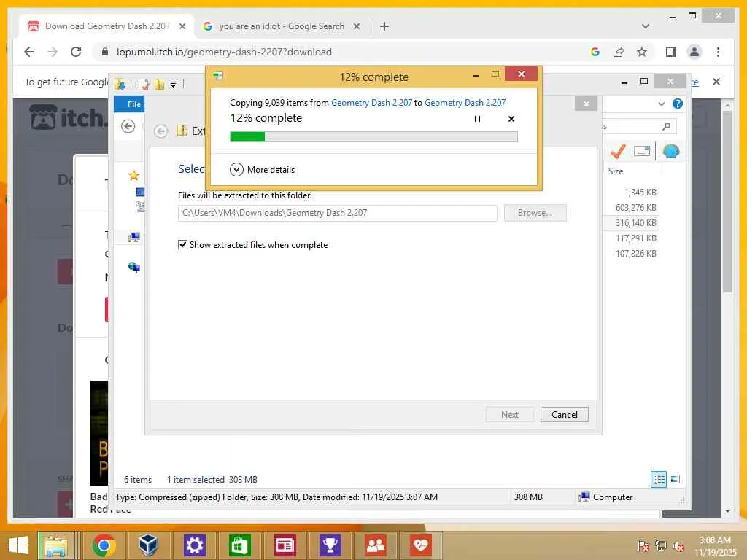The image size is (747, 560).
Task: Open File Explorer from taskbar
Action: coord(56,545)
